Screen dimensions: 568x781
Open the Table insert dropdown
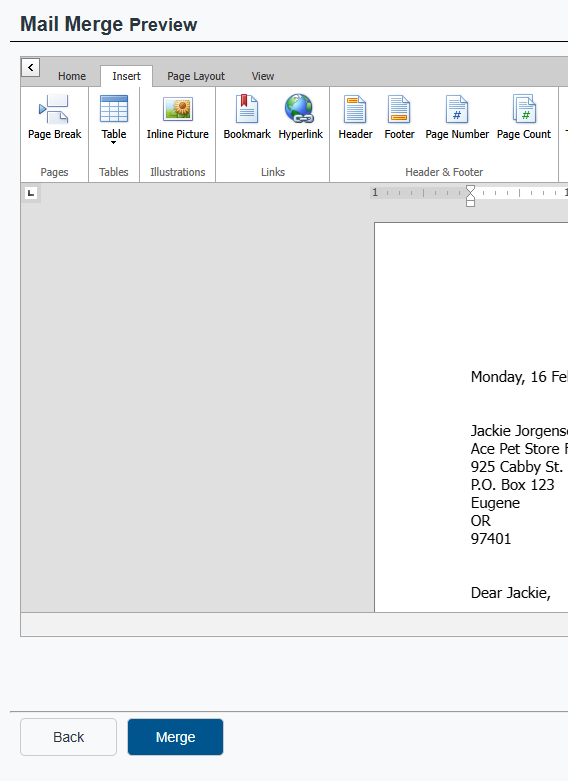(x=114, y=118)
